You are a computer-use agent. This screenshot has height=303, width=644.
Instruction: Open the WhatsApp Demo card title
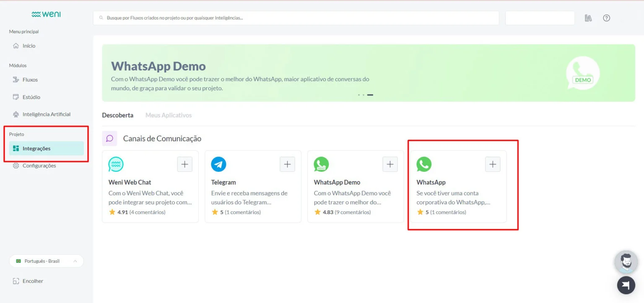tap(337, 182)
